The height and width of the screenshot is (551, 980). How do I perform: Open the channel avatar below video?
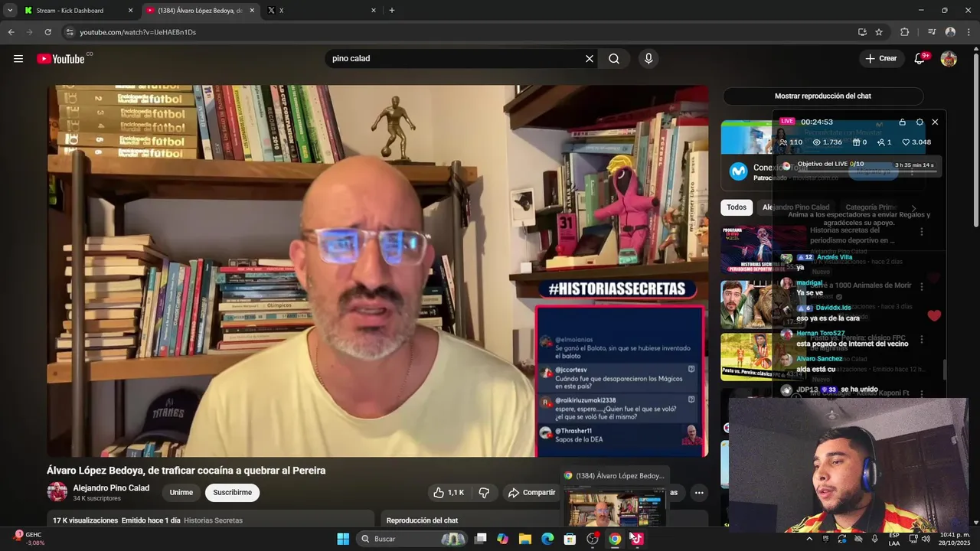[57, 492]
